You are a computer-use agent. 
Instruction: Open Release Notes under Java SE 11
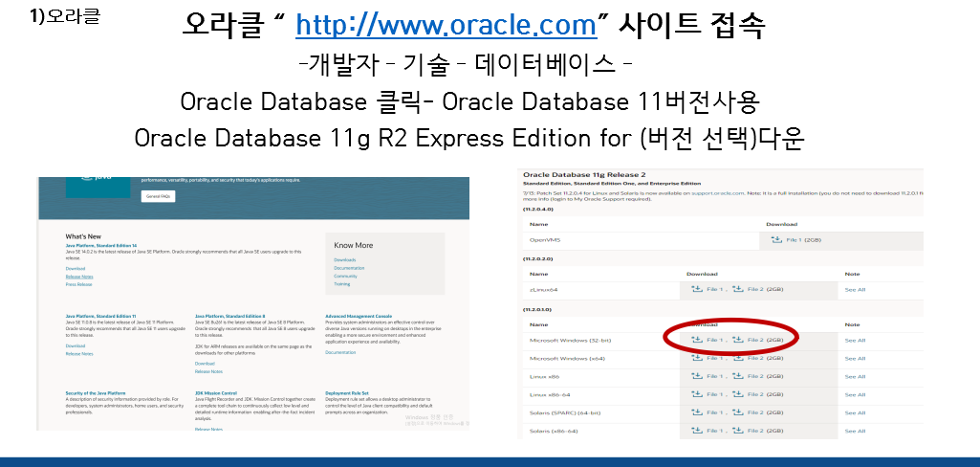coord(79,354)
